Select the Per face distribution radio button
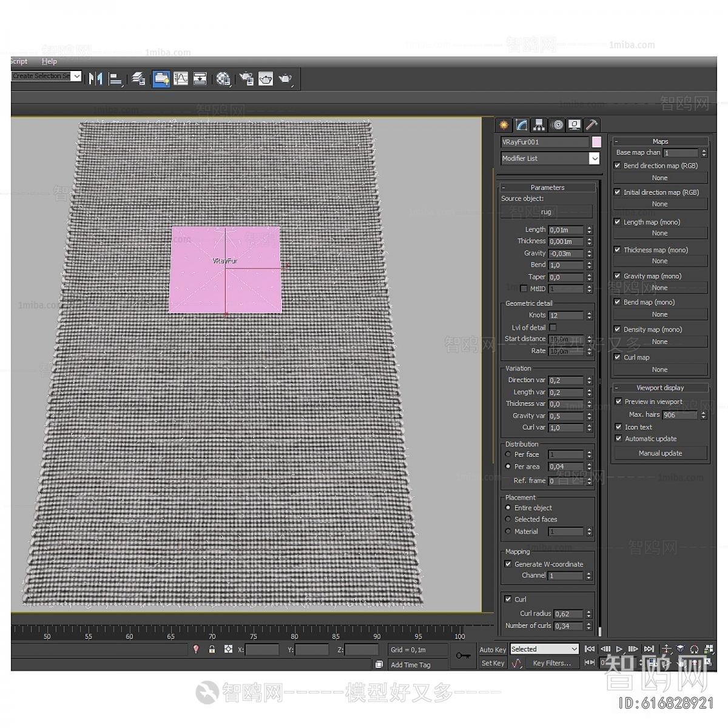 [508, 454]
